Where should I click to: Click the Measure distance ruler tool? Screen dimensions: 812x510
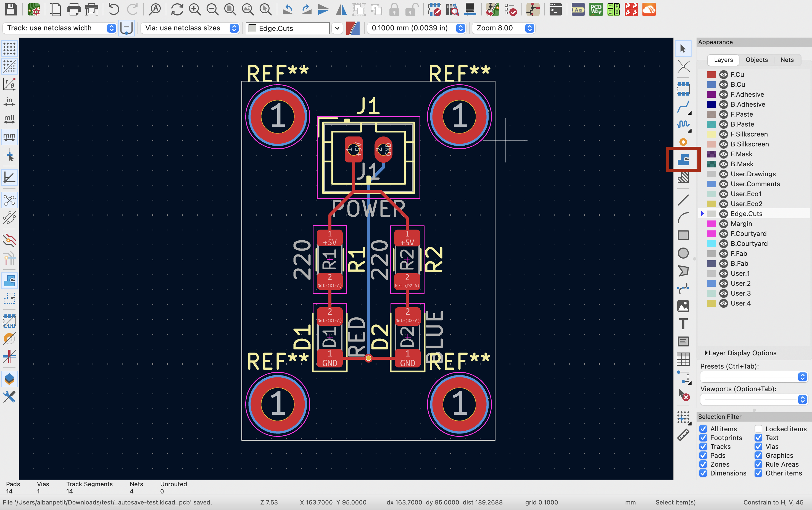pos(683,435)
